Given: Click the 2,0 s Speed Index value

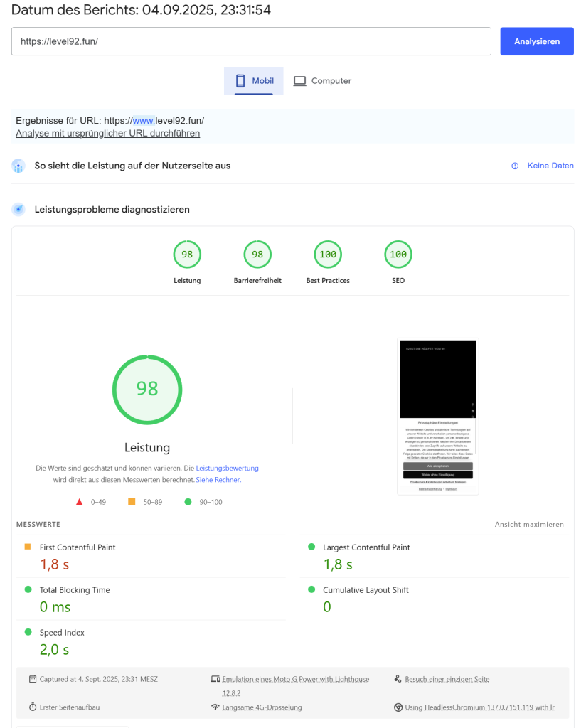Looking at the screenshot, I should pos(54,650).
